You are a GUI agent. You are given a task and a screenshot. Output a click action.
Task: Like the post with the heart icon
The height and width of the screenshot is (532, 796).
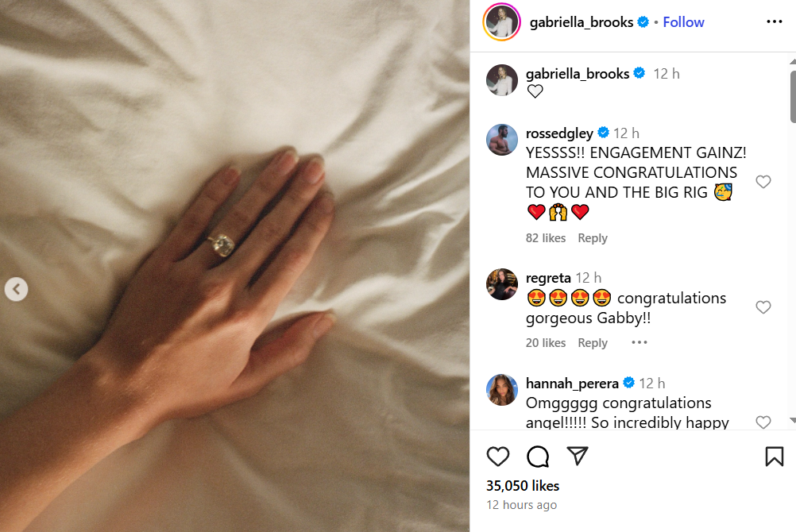click(x=497, y=457)
